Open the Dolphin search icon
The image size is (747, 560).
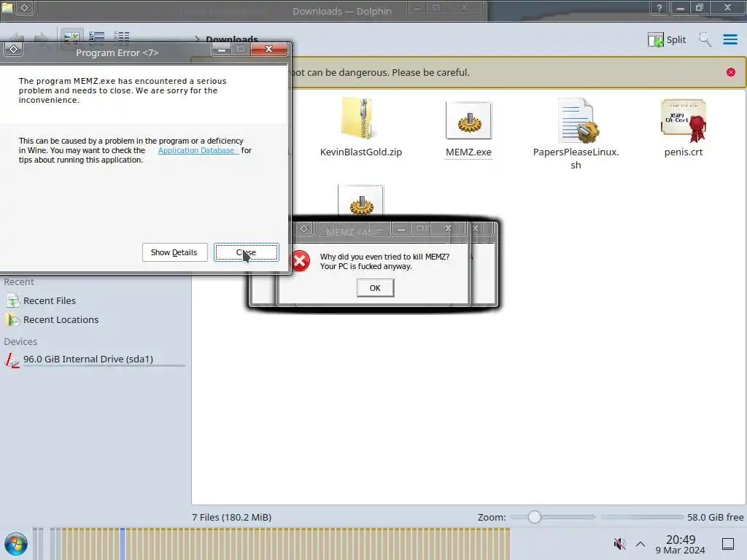click(705, 39)
